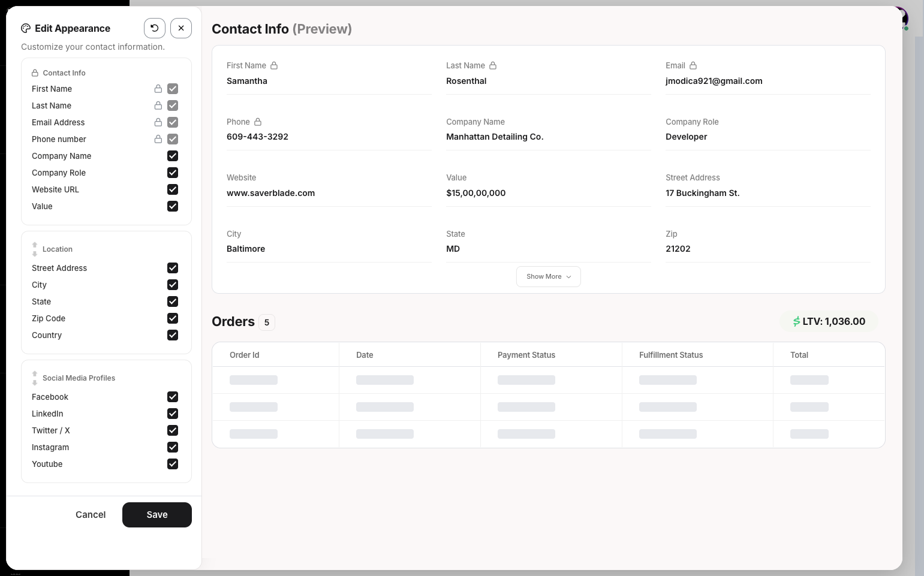Click lock icon next to preview Phone label
Viewport: 924px width, 576px height.
pyautogui.click(x=258, y=122)
